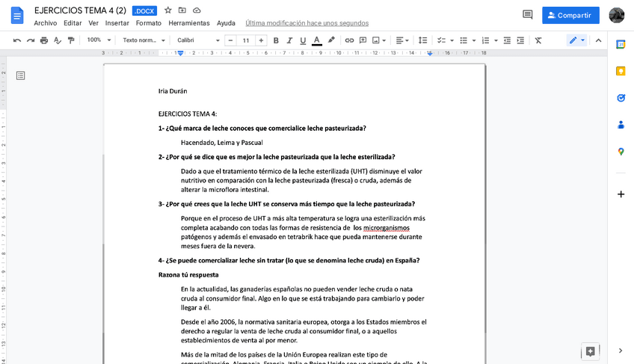This screenshot has width=634, height=364.
Task: Open the zoom 100% dropdown
Action: [99, 40]
